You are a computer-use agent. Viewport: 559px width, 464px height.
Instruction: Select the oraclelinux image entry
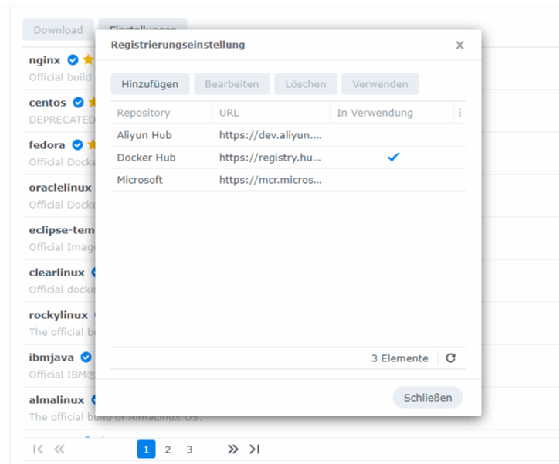tap(59, 196)
